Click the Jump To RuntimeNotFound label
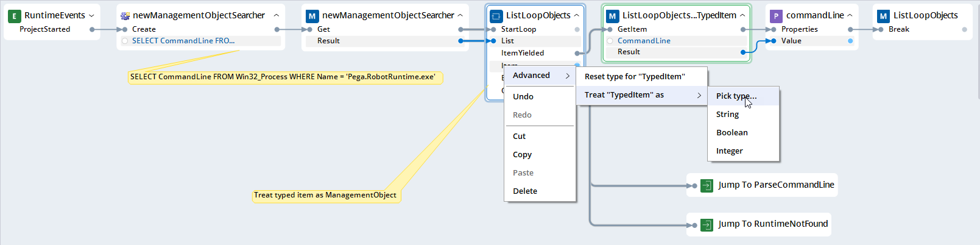This screenshot has width=980, height=245. (x=773, y=224)
